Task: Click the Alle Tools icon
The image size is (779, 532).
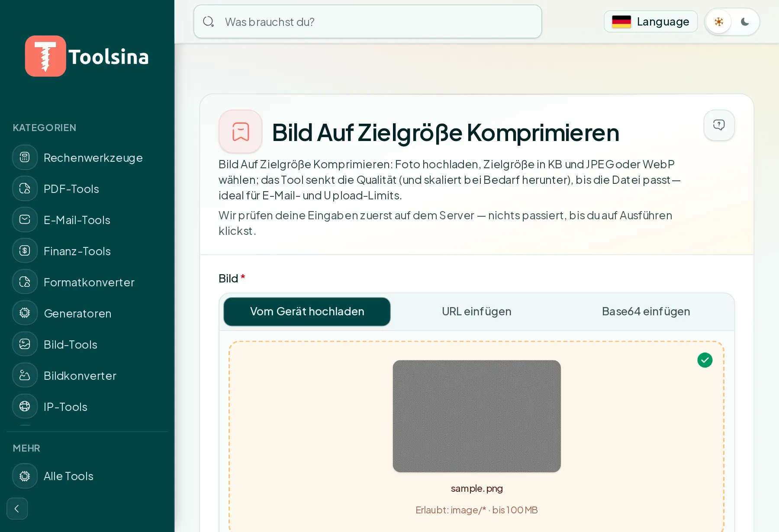Action: tap(25, 476)
